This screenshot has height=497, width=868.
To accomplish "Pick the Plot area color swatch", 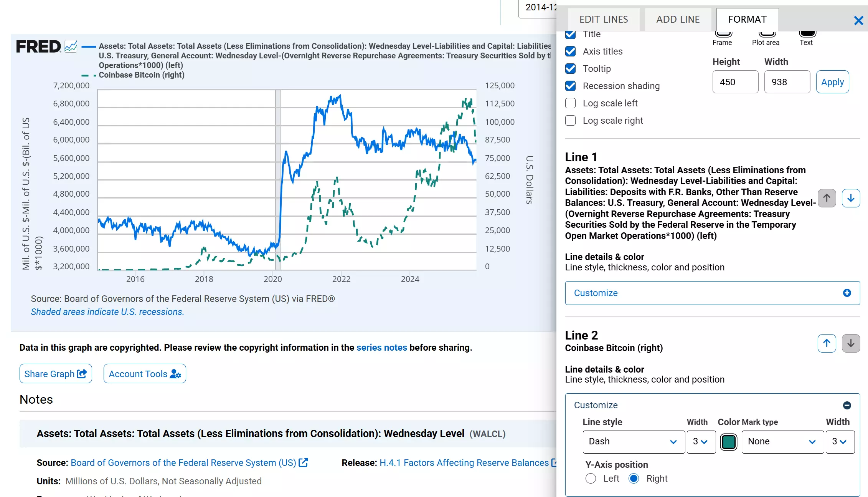I will click(767, 33).
